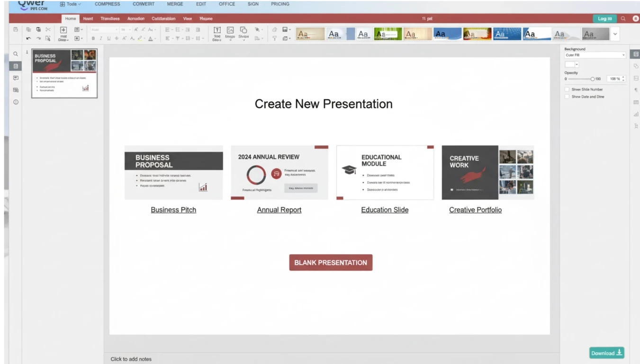Viewport: 640px width, 364px height.
Task: Click the format painter icon below the eraser
Action: coord(274,38)
